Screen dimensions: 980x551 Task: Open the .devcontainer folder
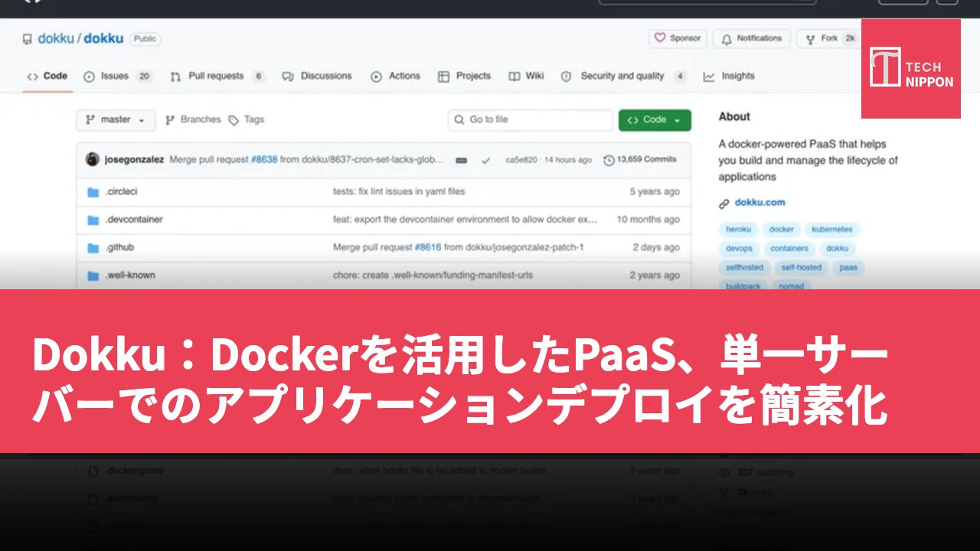(x=134, y=220)
